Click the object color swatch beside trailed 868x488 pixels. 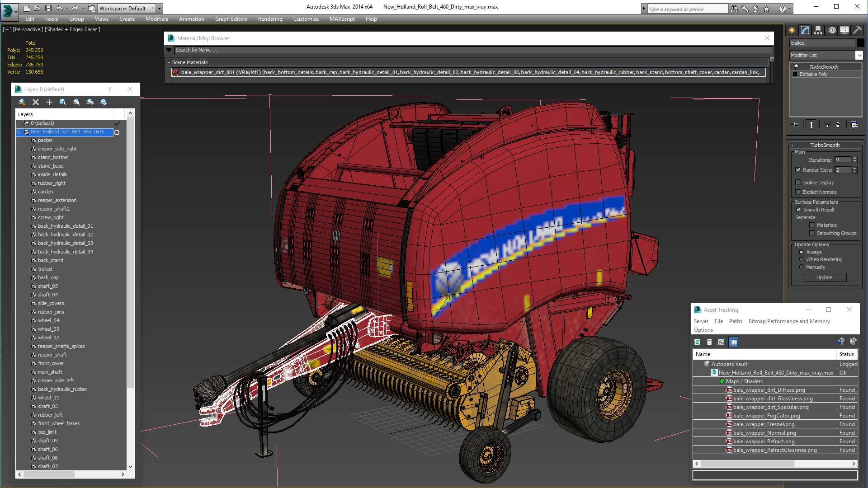860,43
